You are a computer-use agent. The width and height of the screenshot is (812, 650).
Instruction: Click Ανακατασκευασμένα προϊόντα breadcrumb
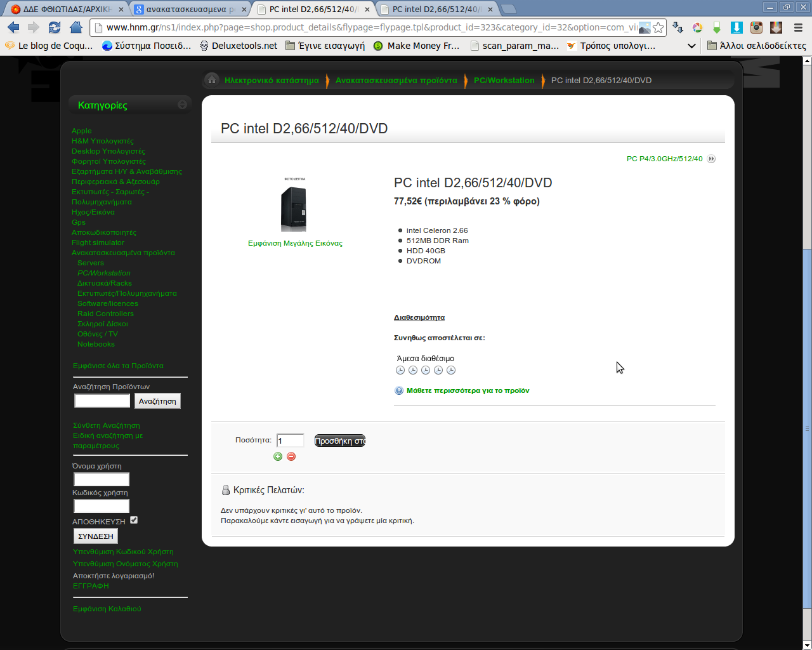point(396,81)
